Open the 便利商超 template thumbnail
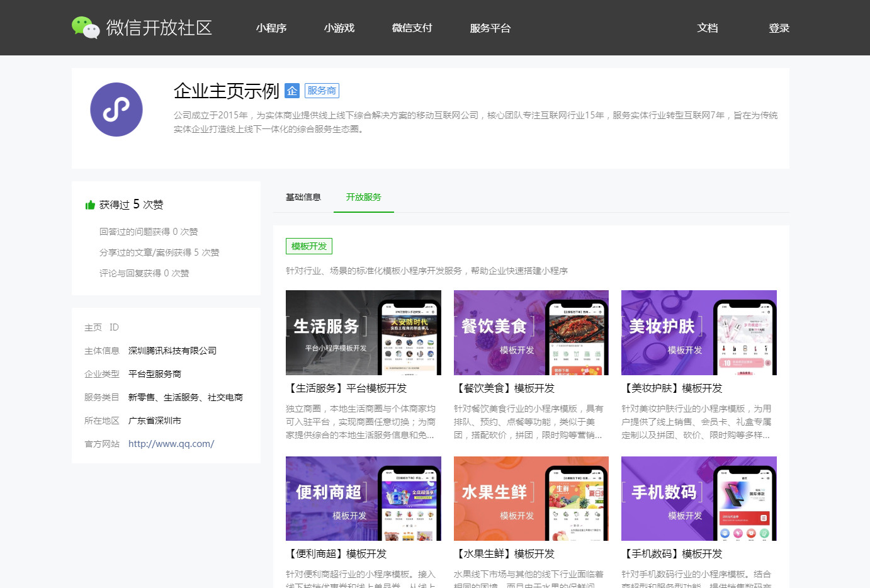The image size is (870, 588). (x=363, y=499)
